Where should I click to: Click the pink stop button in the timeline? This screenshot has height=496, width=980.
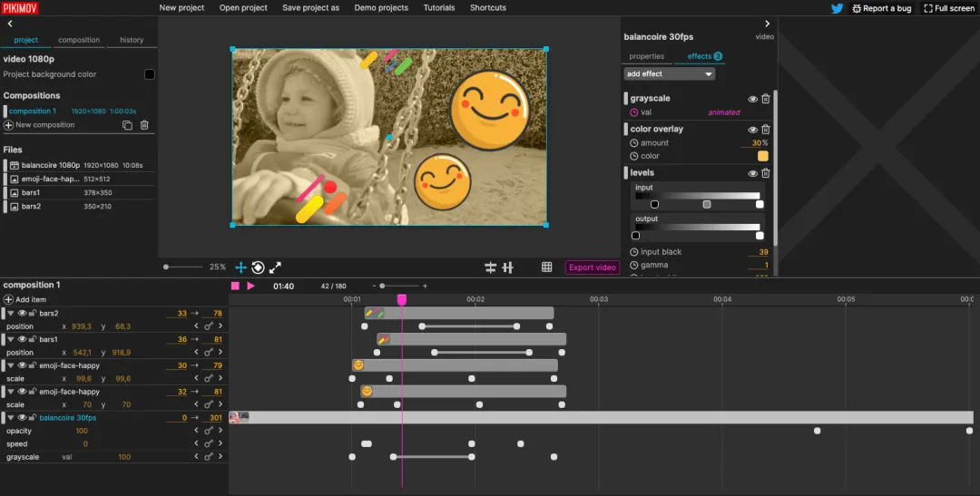pyautogui.click(x=235, y=287)
